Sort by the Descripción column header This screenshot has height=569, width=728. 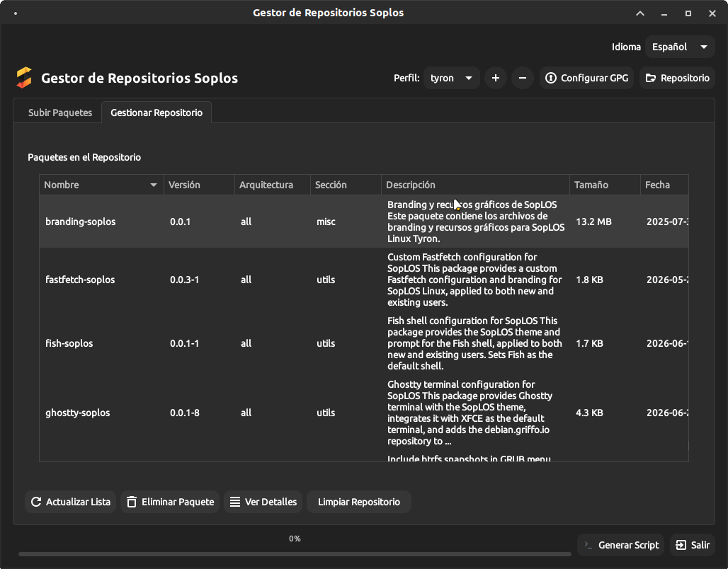coord(475,185)
